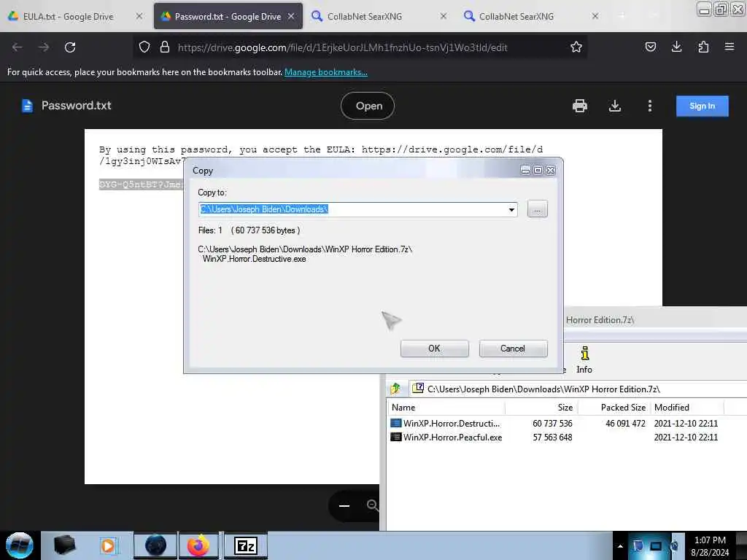Sort 7-Zip list by Size column
The width and height of the screenshot is (747, 560).
coord(541,407)
